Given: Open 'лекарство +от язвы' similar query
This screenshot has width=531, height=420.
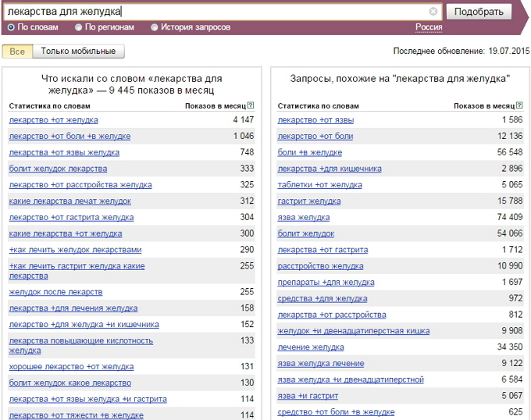Looking at the screenshot, I should [315, 119].
